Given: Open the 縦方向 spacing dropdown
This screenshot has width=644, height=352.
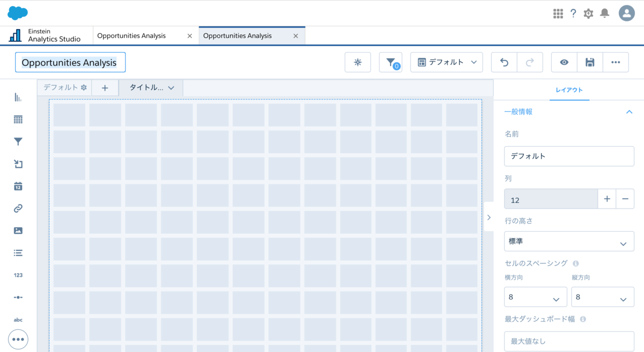Looking at the screenshot, I should 603,297.
